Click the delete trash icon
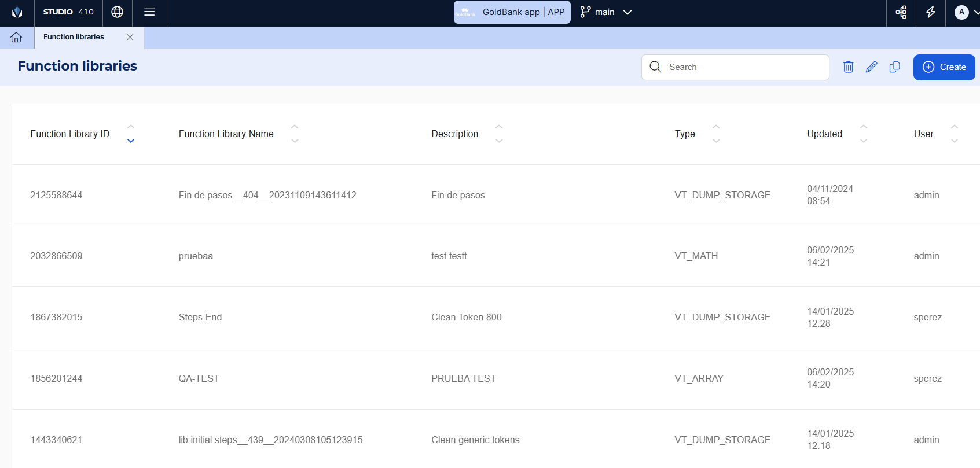Image resolution: width=980 pixels, height=468 pixels. [848, 67]
